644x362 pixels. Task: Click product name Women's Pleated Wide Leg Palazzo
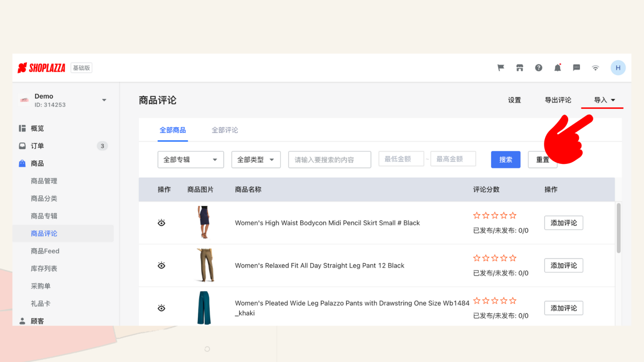click(352, 308)
